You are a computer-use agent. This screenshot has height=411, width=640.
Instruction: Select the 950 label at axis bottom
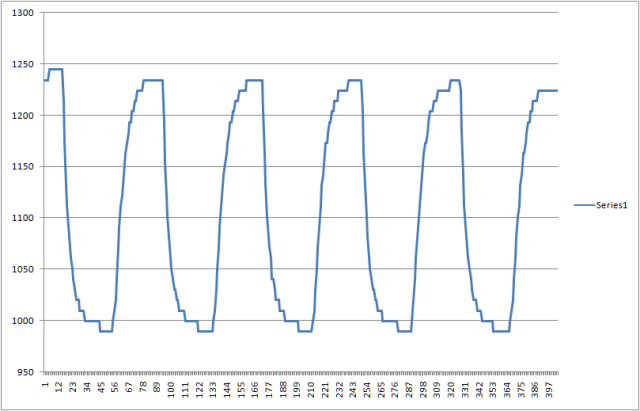tap(23, 372)
